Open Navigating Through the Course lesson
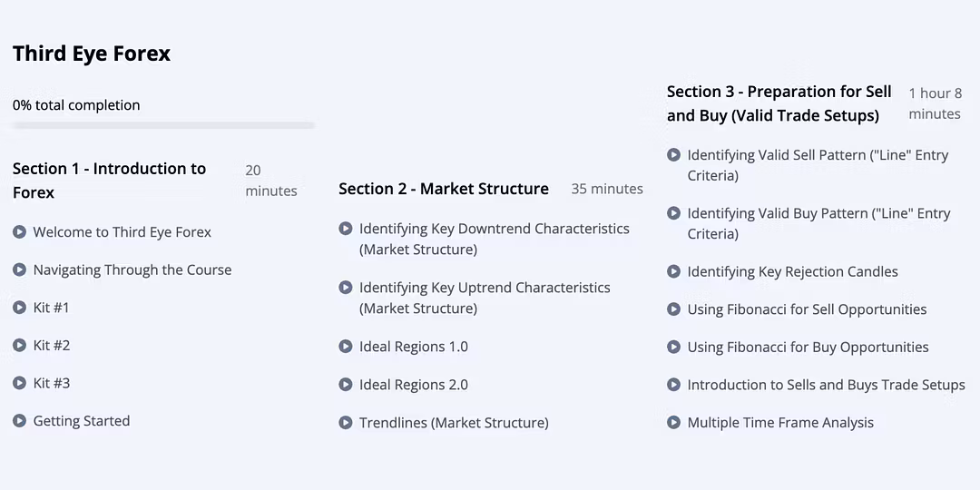The height and width of the screenshot is (490, 980). 132,269
